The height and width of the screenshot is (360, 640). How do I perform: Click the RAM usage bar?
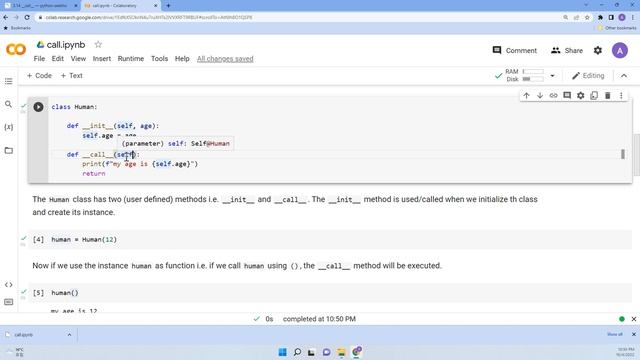pyautogui.click(x=533, y=72)
